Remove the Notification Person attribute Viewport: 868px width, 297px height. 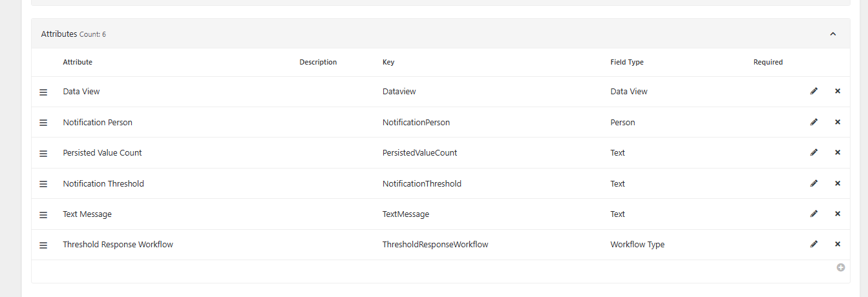(x=838, y=122)
